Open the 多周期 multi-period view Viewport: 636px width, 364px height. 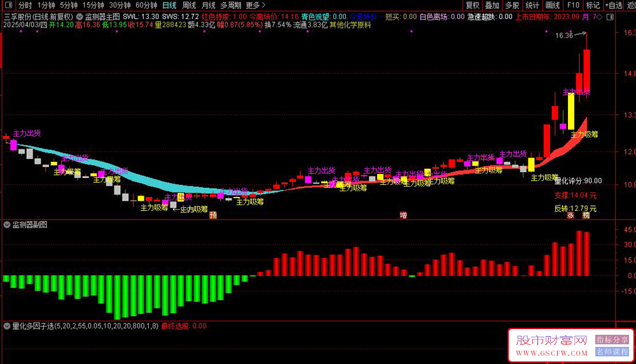pyautogui.click(x=231, y=5)
